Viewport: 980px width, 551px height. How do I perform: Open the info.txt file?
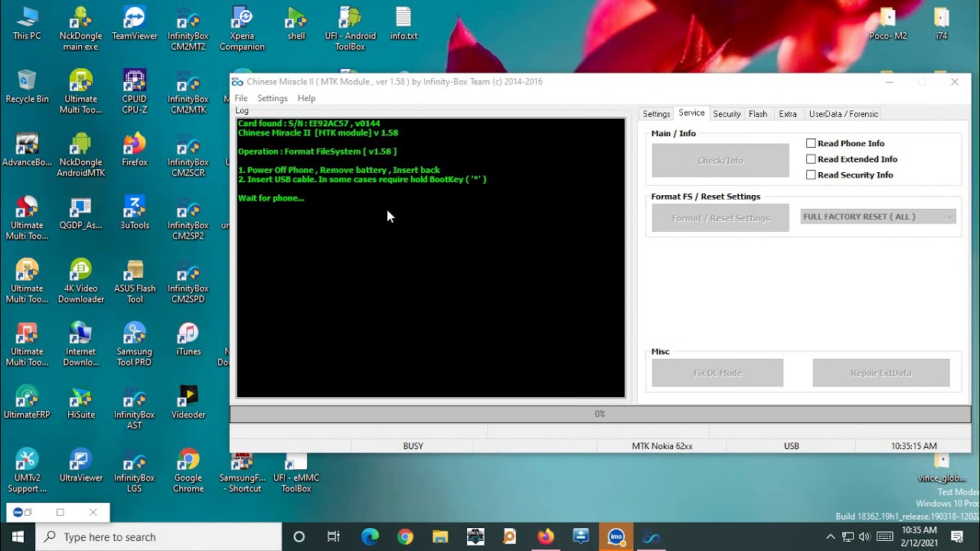pyautogui.click(x=403, y=24)
